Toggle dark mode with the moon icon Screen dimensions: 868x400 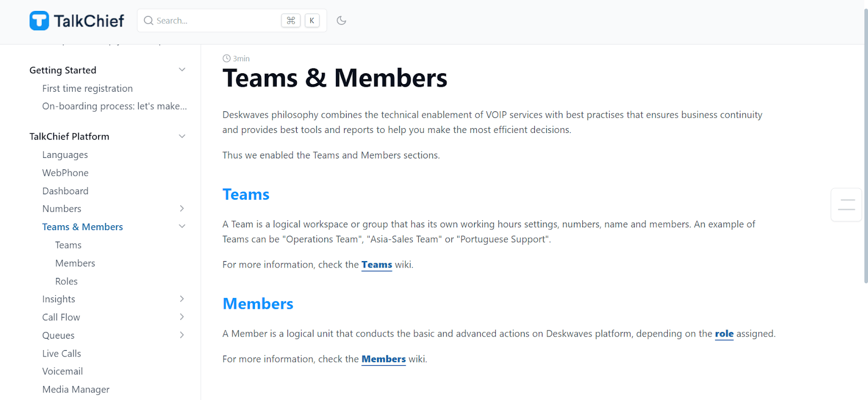tap(341, 21)
